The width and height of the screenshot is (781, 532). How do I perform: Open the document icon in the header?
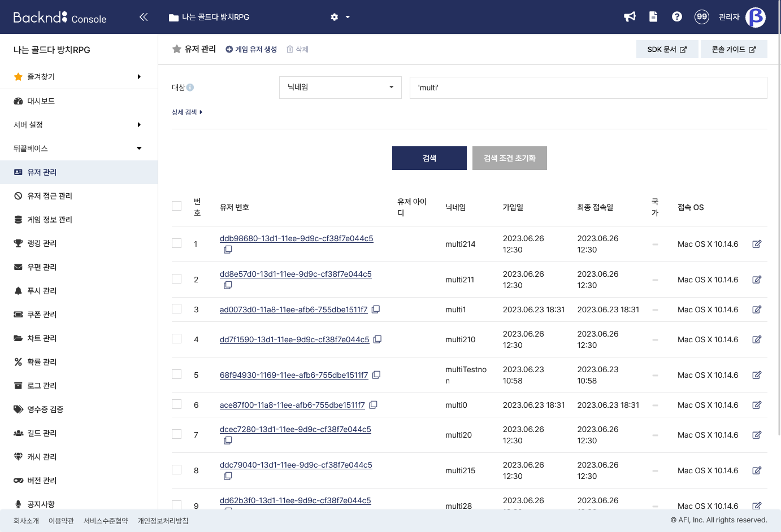[653, 17]
